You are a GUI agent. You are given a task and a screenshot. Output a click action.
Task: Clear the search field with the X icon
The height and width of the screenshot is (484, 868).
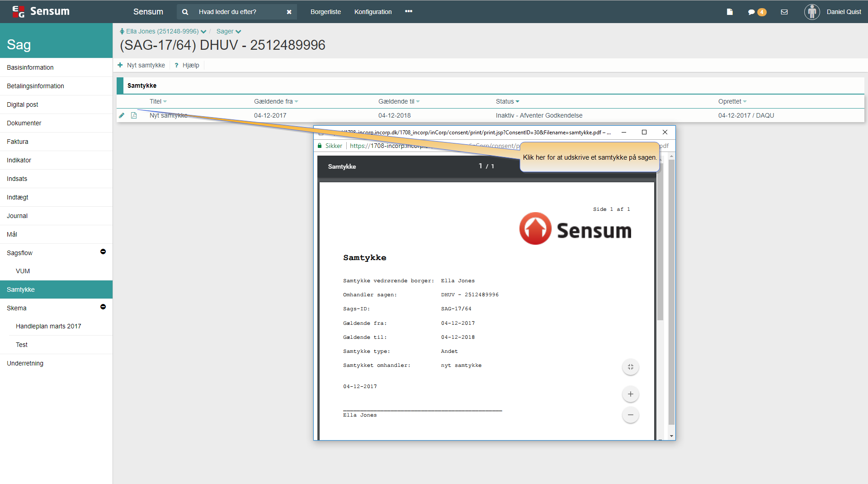[289, 12]
